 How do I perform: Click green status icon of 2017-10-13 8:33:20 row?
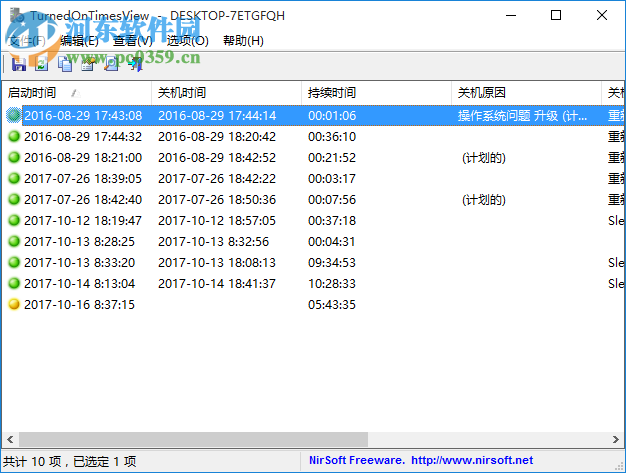click(14, 262)
